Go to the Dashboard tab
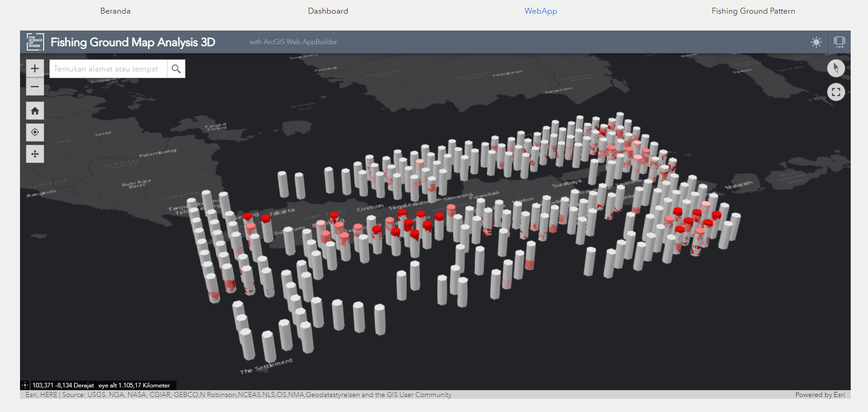 [328, 11]
